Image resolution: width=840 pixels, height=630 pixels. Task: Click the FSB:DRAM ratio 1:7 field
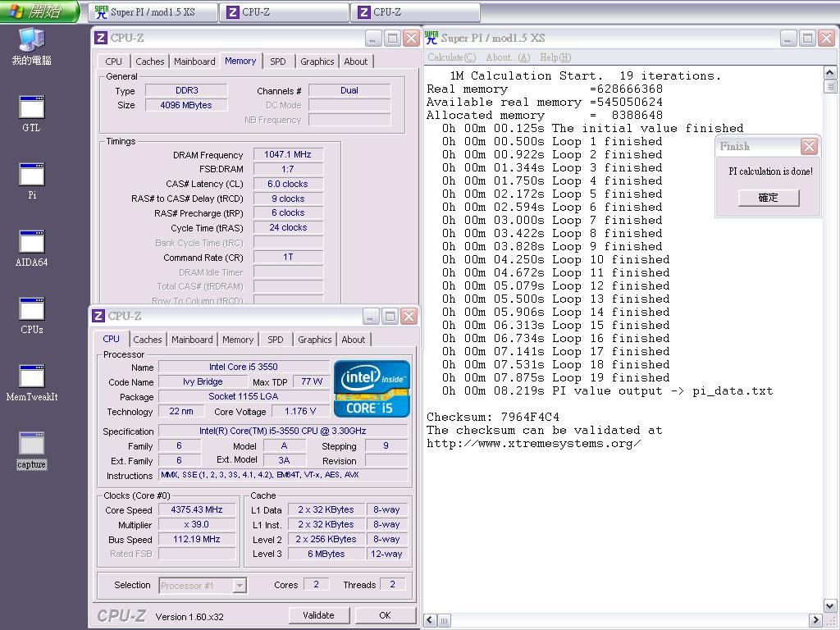[x=288, y=169]
